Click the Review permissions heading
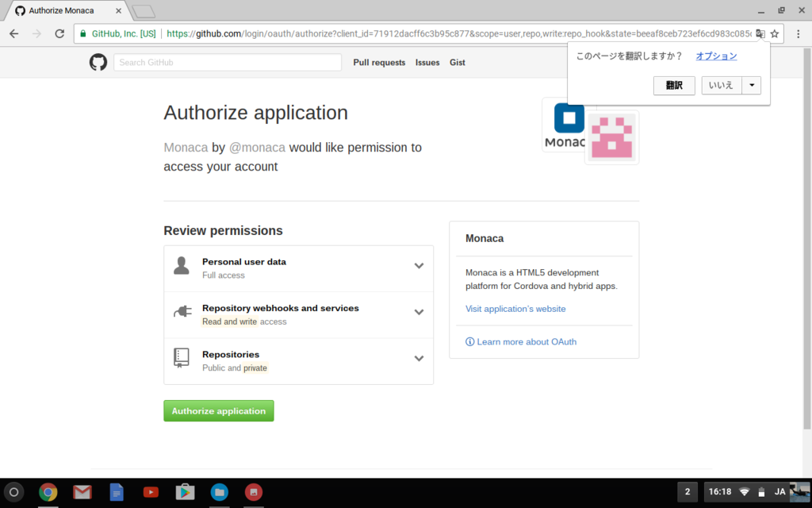 [x=223, y=231]
